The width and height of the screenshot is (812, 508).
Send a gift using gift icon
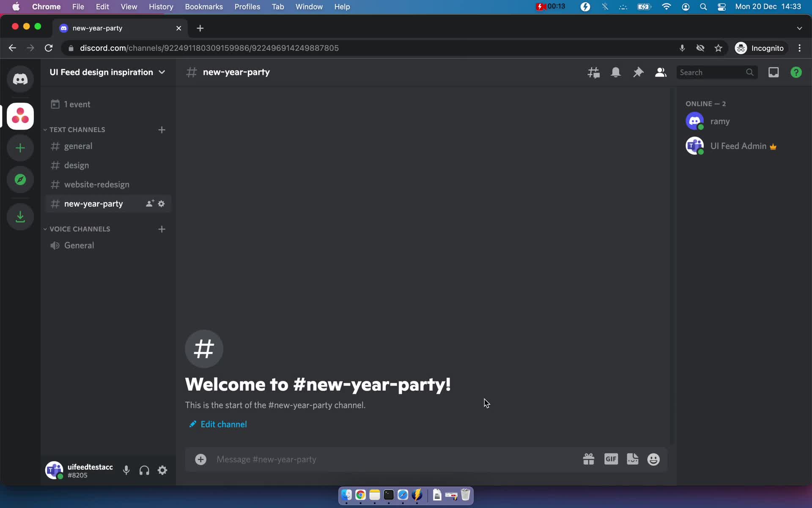click(x=589, y=459)
